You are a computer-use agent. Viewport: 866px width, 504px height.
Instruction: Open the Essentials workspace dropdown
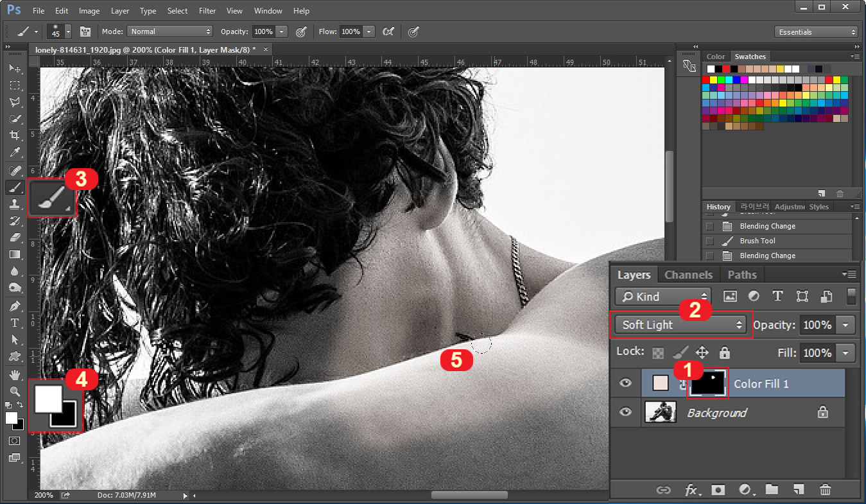pyautogui.click(x=817, y=31)
